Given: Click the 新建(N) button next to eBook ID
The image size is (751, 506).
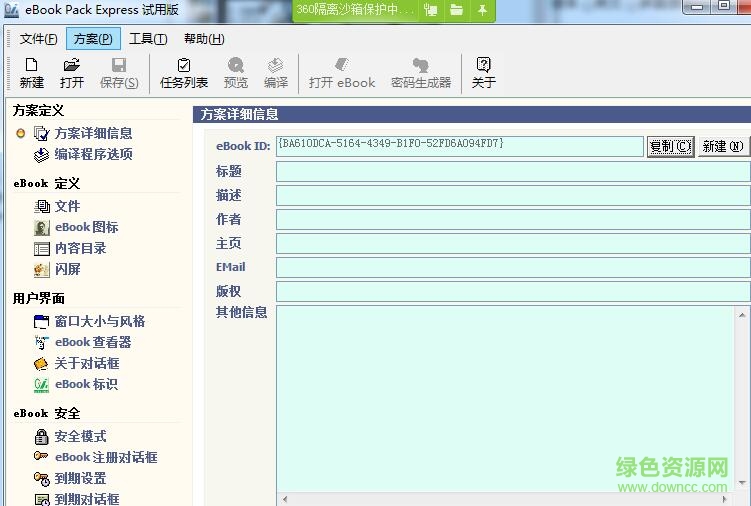Looking at the screenshot, I should pyautogui.click(x=722, y=146).
